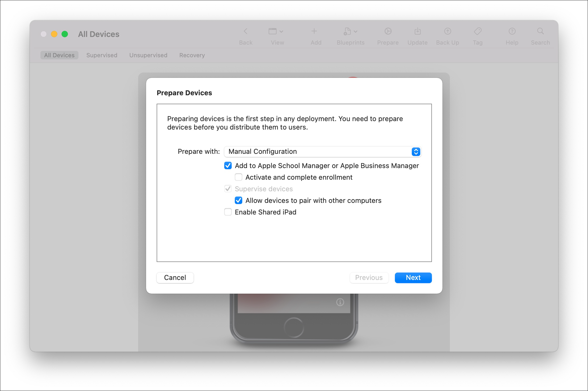Click the Prepare gear icon

coord(388,32)
